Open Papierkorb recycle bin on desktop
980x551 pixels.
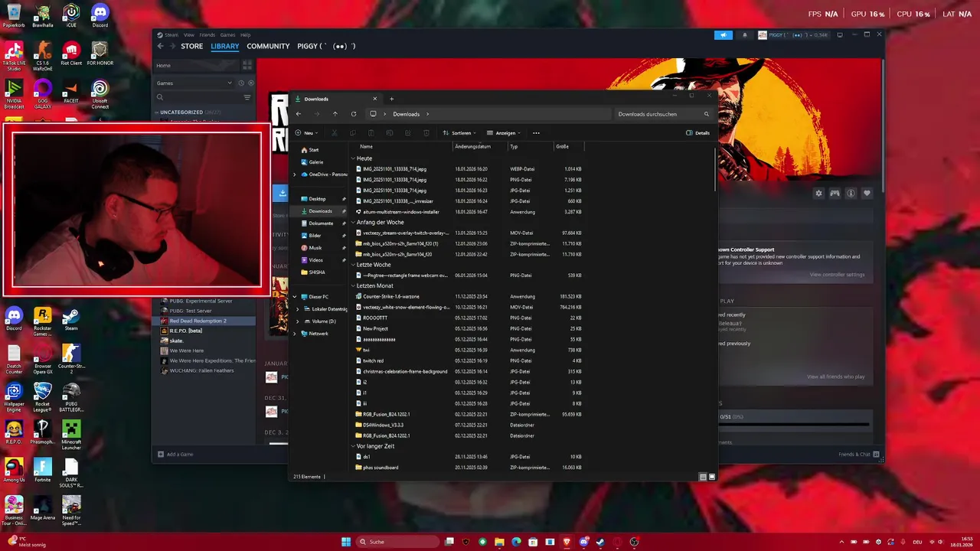[14, 16]
